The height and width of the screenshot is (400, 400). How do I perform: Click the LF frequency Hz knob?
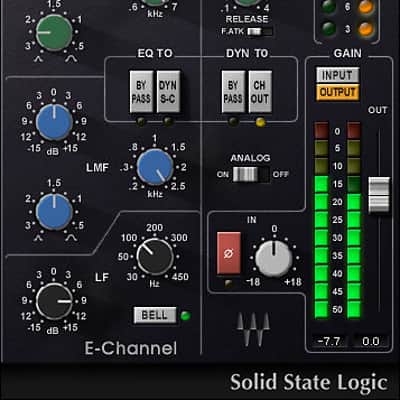[x=155, y=257]
